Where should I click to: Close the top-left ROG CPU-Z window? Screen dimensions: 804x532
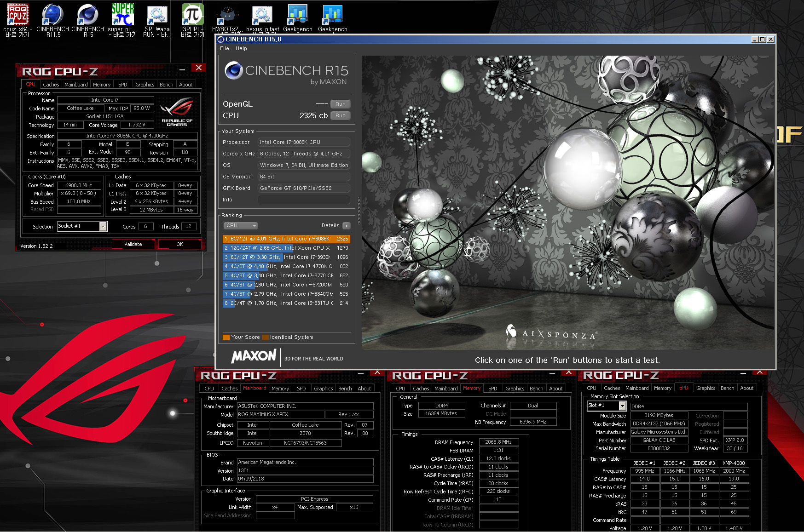[x=199, y=68]
